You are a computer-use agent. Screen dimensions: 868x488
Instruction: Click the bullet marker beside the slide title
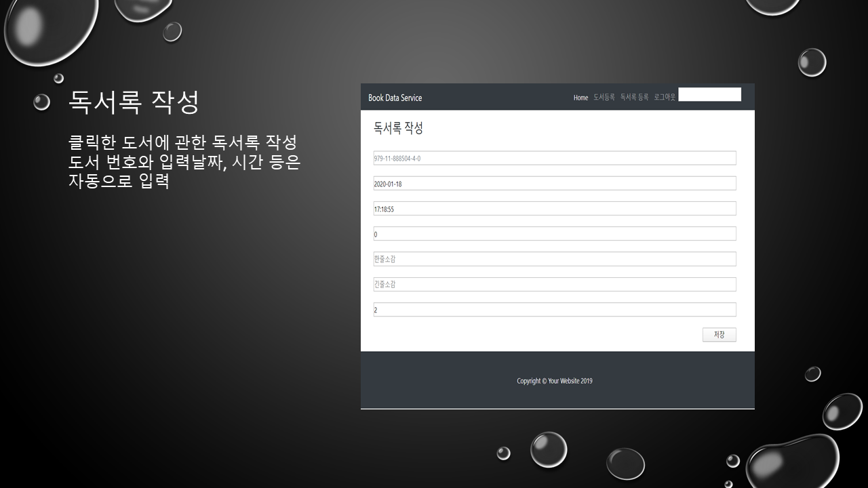[x=42, y=102]
